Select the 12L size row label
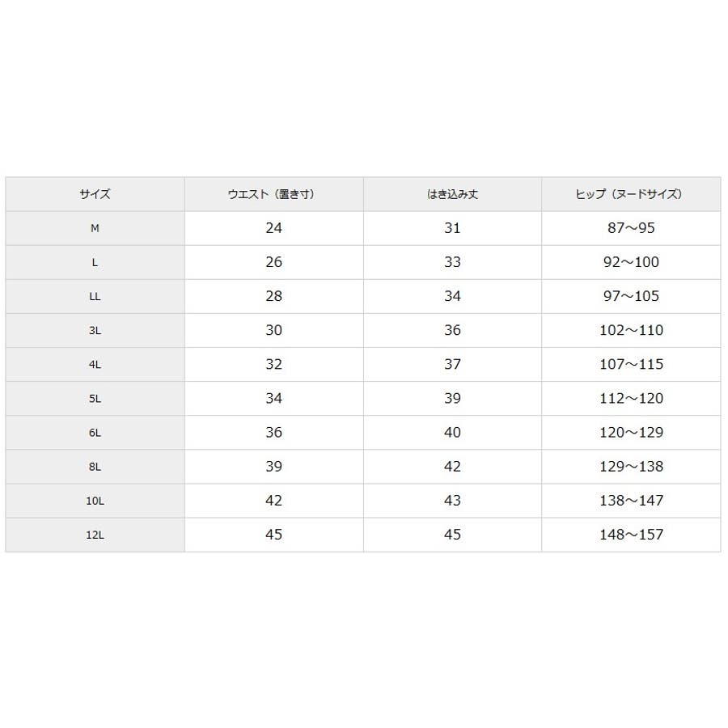The height and width of the screenshot is (728, 728). (x=95, y=535)
